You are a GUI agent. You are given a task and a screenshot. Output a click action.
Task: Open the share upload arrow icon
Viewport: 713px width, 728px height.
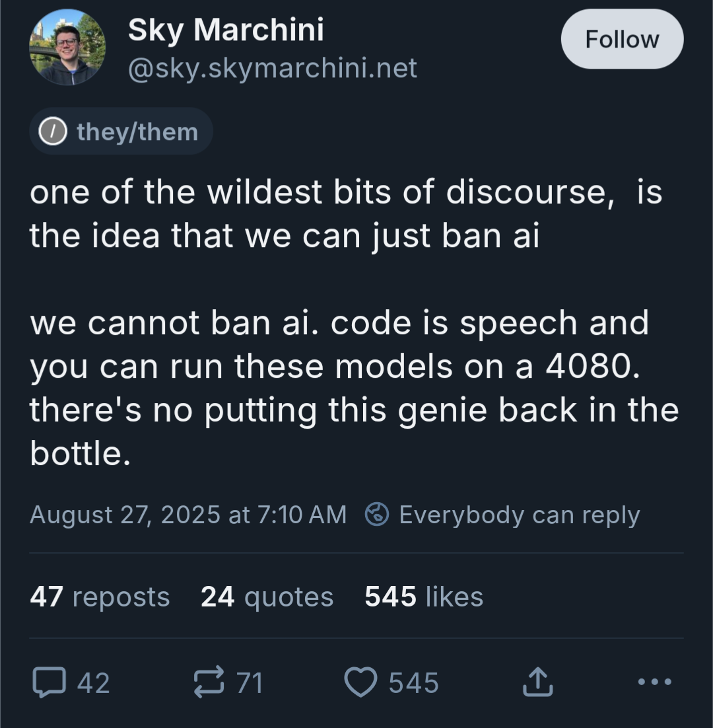tap(537, 682)
